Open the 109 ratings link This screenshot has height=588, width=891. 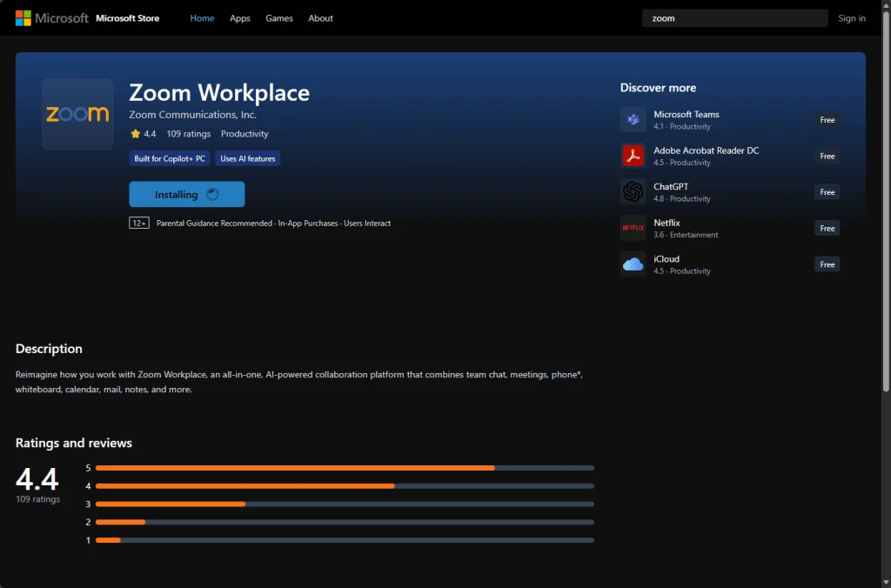point(188,133)
